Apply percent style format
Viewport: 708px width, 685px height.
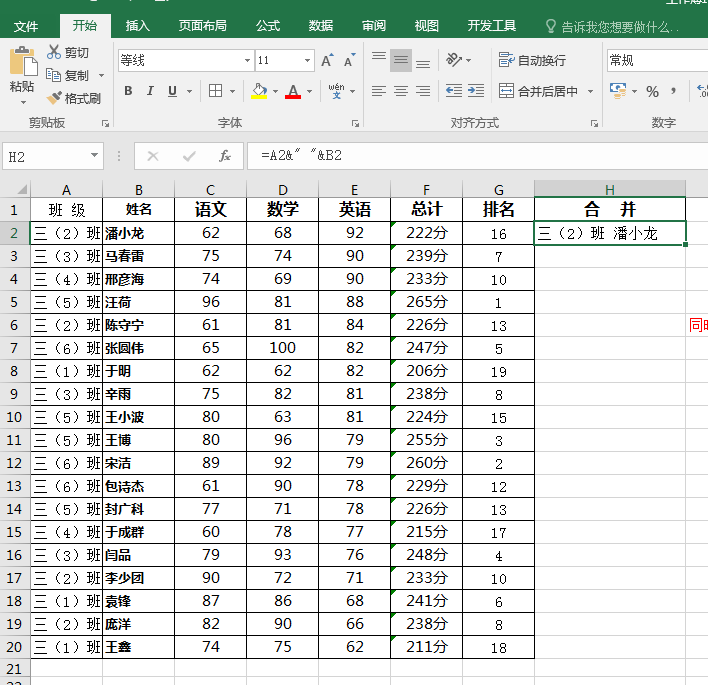click(652, 92)
